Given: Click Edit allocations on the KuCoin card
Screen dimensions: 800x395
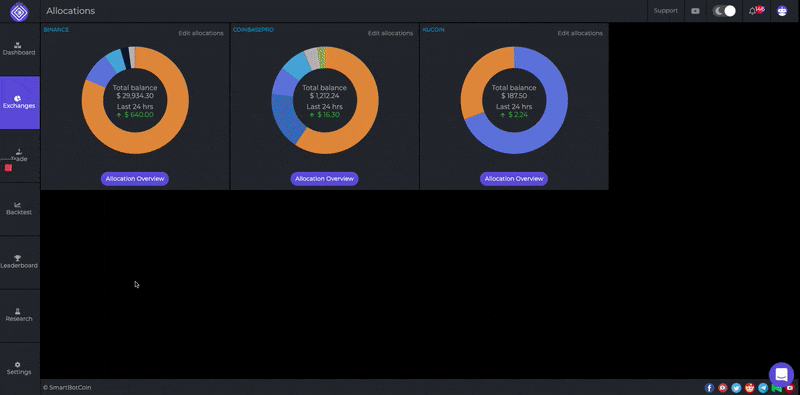Looking at the screenshot, I should click(580, 33).
